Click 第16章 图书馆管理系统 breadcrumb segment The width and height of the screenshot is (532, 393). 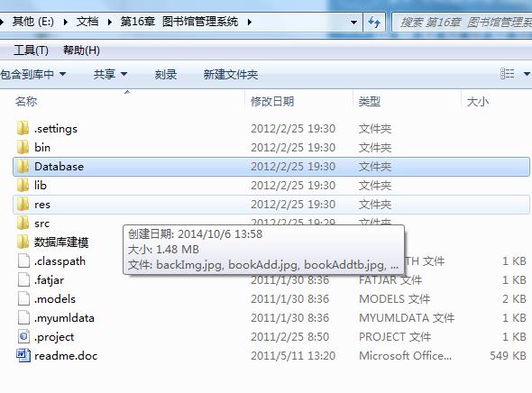click(179, 22)
